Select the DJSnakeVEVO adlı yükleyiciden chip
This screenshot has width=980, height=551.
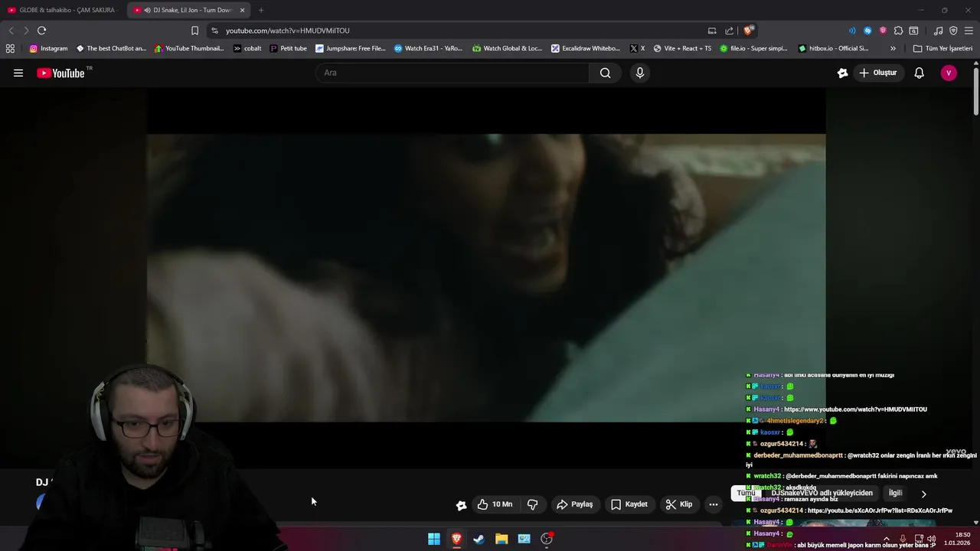822,494
